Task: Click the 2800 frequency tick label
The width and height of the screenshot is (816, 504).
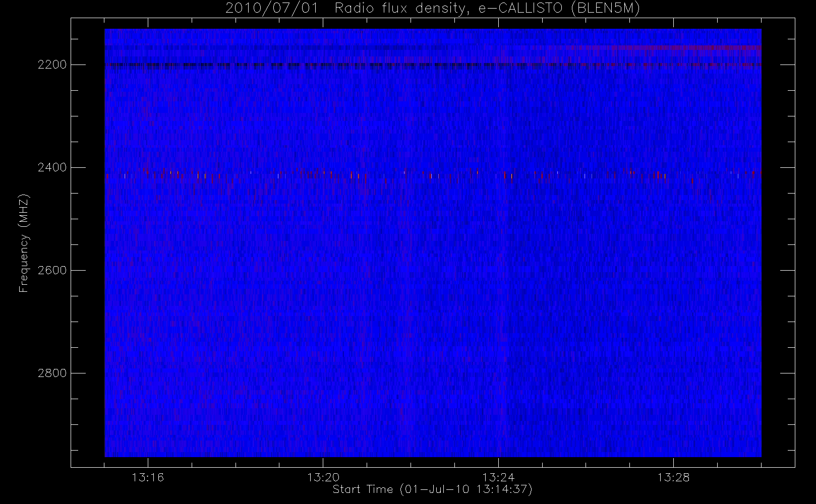Action: click(52, 373)
